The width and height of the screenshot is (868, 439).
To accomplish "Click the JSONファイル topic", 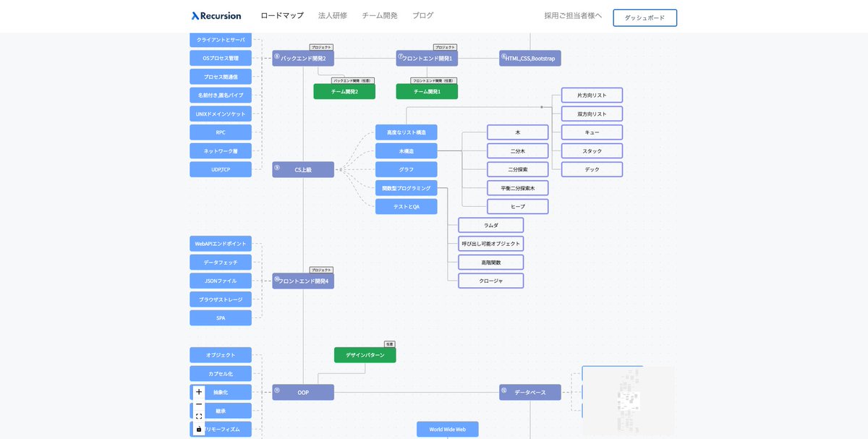I will [x=221, y=281].
